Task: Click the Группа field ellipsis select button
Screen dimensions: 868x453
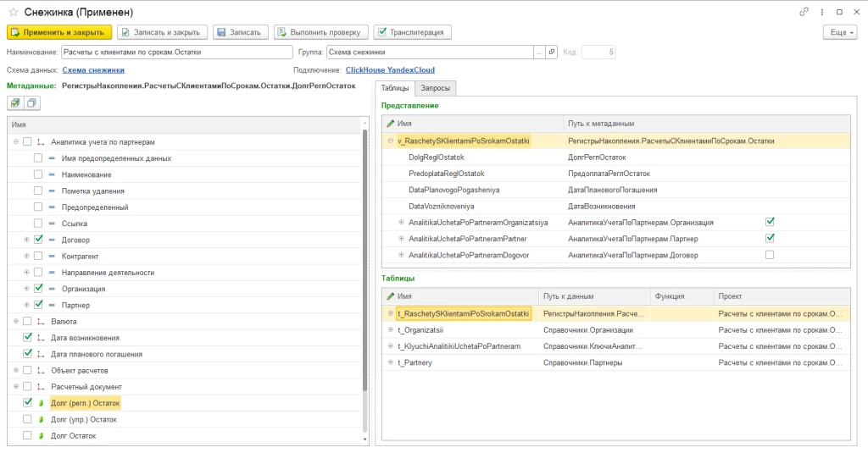Action: pos(539,52)
